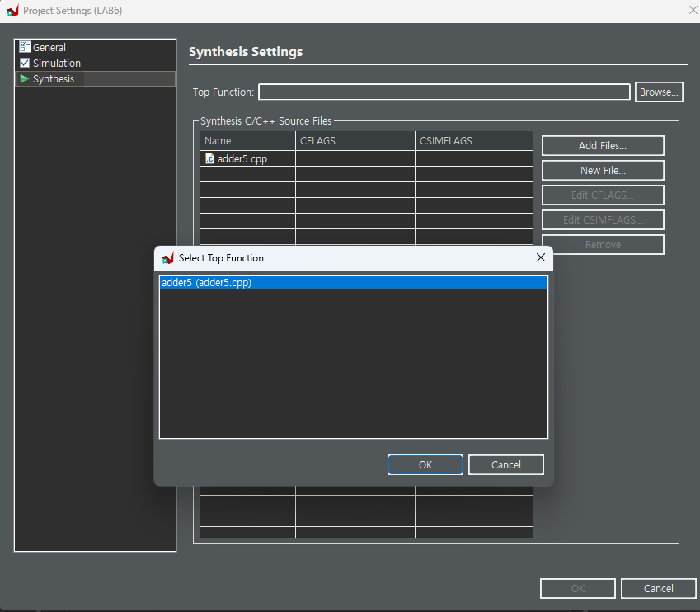Image resolution: width=700 pixels, height=612 pixels.
Task: Click the green Synthesis arrow icon
Action: [x=25, y=78]
